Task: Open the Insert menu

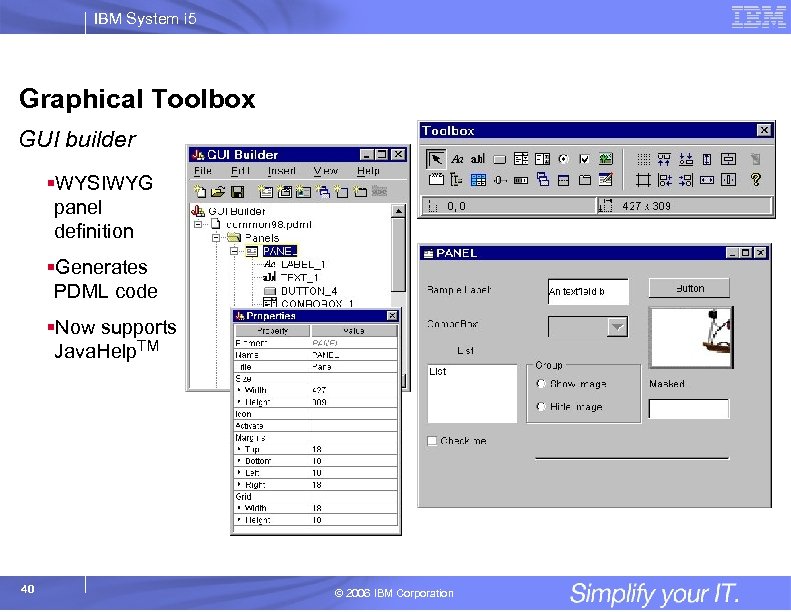Action: pyautogui.click(x=281, y=171)
